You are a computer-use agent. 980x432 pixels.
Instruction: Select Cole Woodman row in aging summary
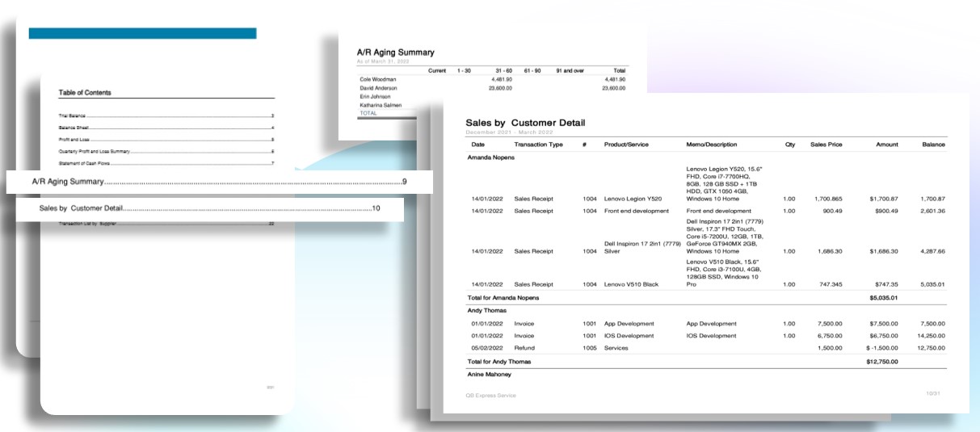tap(493, 79)
